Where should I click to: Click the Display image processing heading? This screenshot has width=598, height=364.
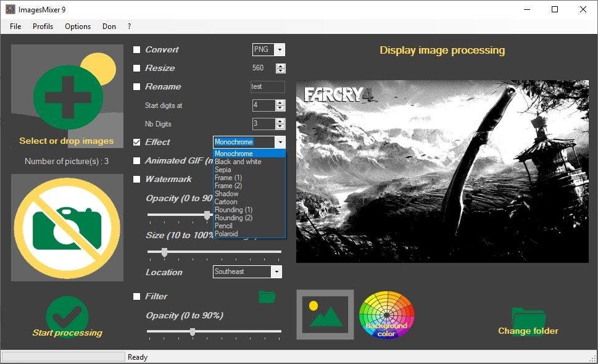442,51
